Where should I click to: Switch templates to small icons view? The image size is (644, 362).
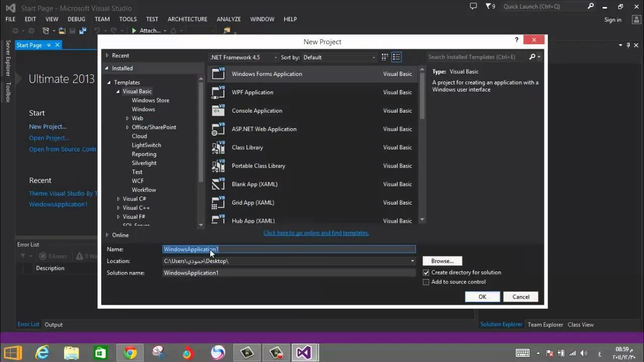click(x=385, y=57)
